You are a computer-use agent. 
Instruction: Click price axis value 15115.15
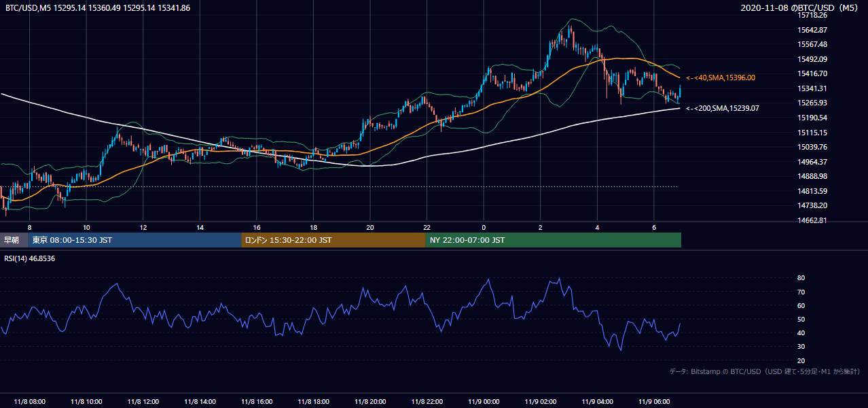812,133
